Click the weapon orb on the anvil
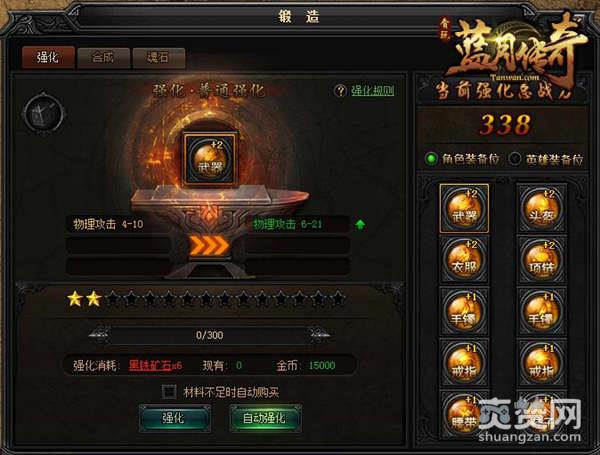600x455 pixels. pos(210,159)
